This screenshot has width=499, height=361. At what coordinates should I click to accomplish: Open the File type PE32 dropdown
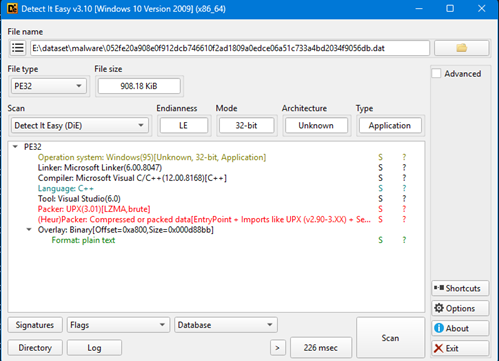49,86
